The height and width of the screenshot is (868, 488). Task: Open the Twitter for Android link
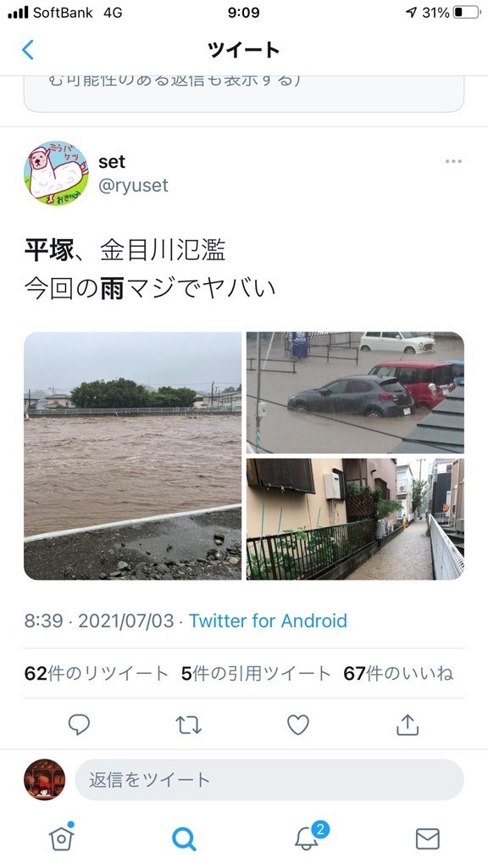pyautogui.click(x=268, y=620)
